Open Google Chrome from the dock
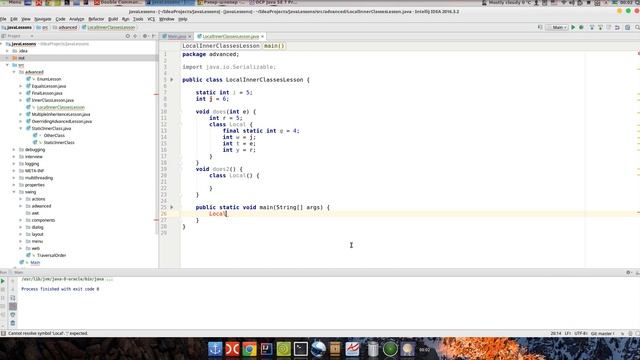 [x=249, y=349]
